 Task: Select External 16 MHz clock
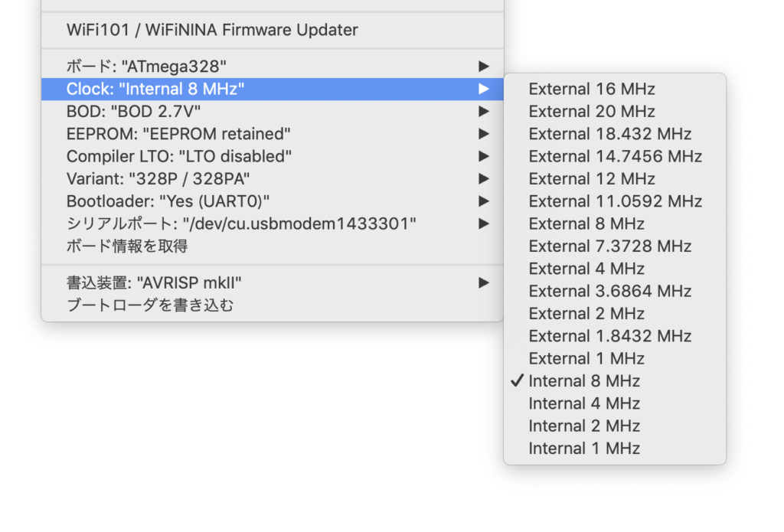pyautogui.click(x=591, y=89)
